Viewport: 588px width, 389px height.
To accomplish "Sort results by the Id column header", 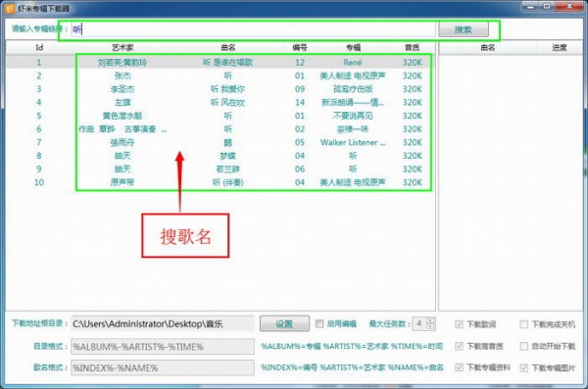I will (39, 48).
